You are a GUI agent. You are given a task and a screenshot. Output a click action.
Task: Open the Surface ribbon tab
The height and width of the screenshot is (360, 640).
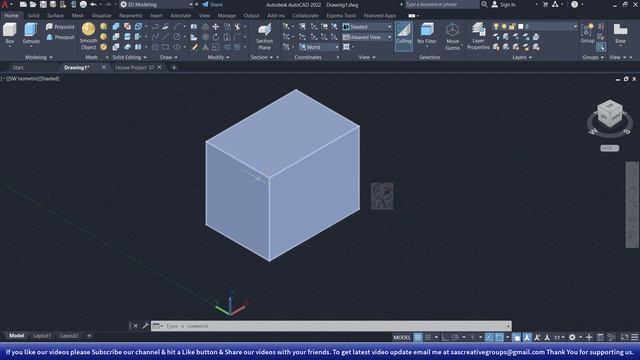[55, 16]
